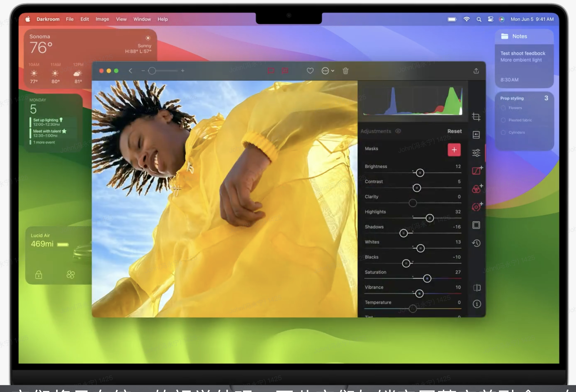This screenshot has width=576, height=392.
Task: Check the Cylinders reminder circle
Action: pyautogui.click(x=503, y=133)
